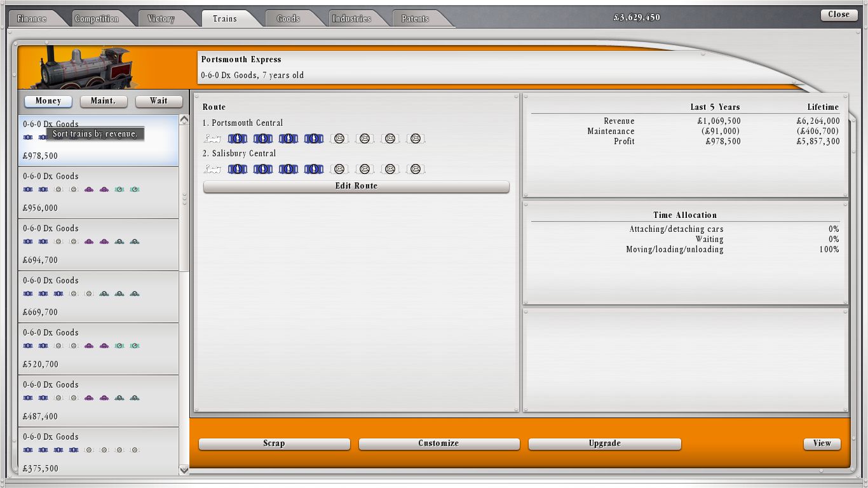Click locomotive icon in Salisbury Central route row

point(213,169)
